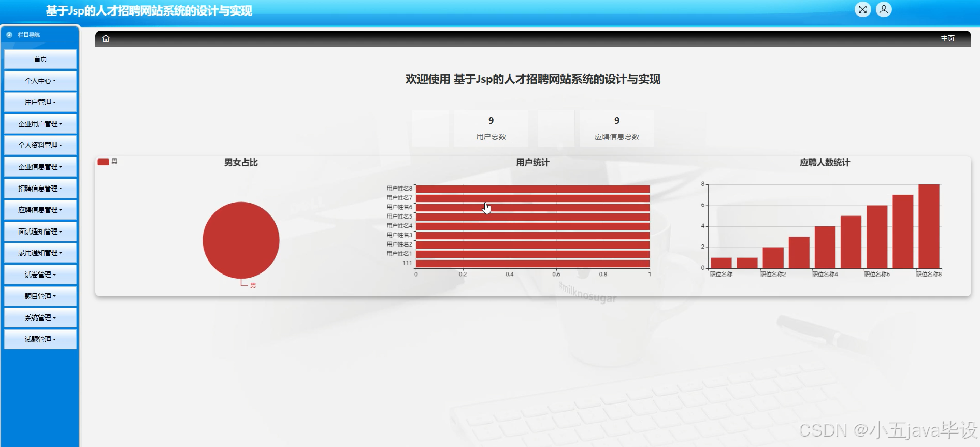Click the home icon in breadcrumb bar
980x447 pixels.
[x=106, y=38]
